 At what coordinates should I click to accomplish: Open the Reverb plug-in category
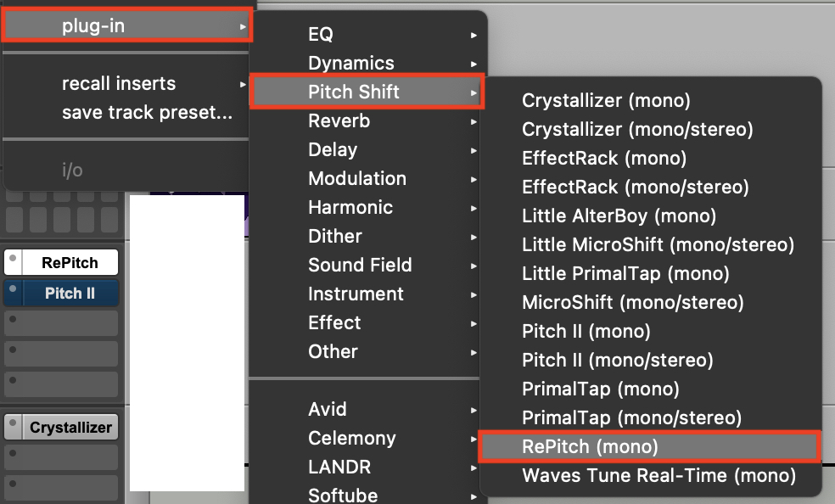coord(339,121)
